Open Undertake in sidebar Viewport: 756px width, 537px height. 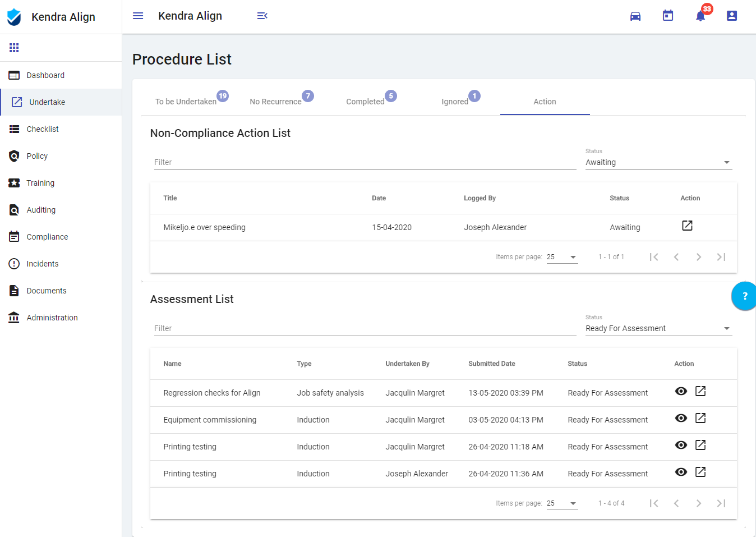(x=61, y=102)
